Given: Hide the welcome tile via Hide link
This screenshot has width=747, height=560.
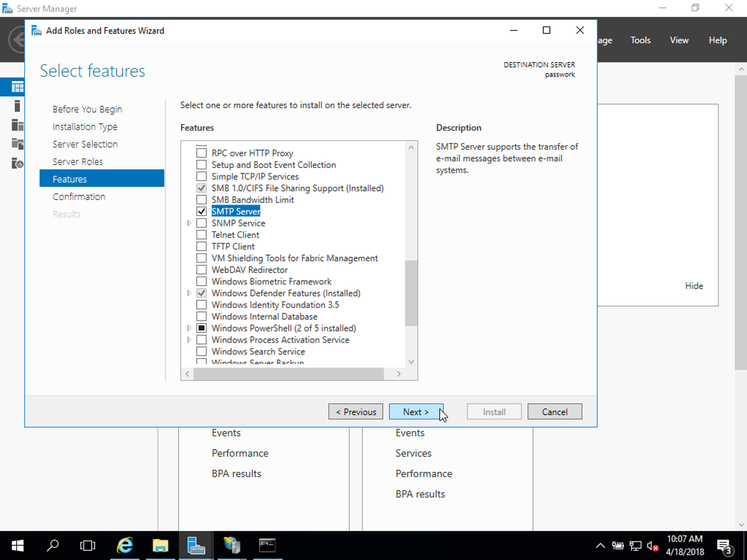Looking at the screenshot, I should [x=694, y=286].
